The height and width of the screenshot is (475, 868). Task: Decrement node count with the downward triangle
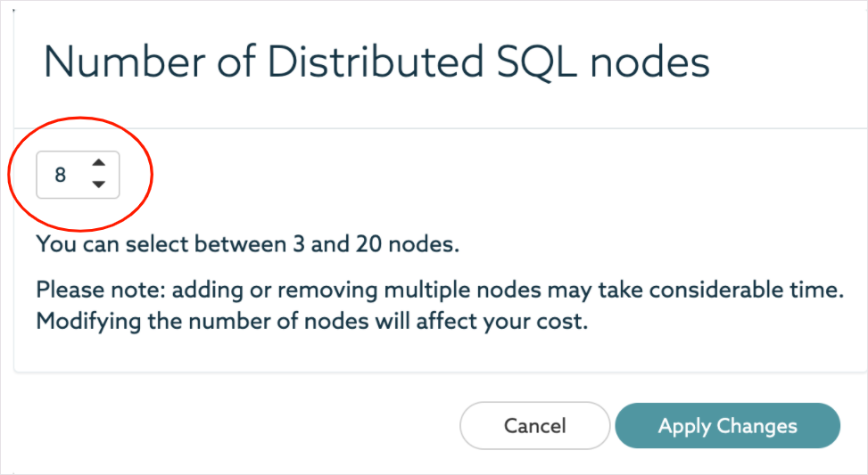(x=99, y=184)
